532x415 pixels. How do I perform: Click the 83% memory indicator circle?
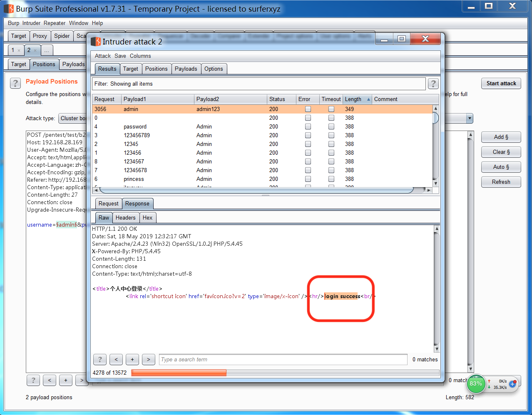(x=475, y=383)
